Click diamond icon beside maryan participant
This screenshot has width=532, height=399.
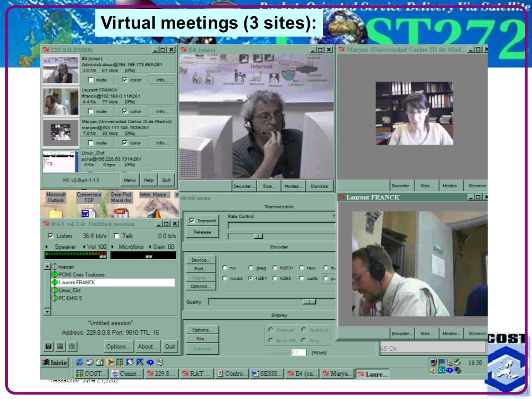point(55,267)
